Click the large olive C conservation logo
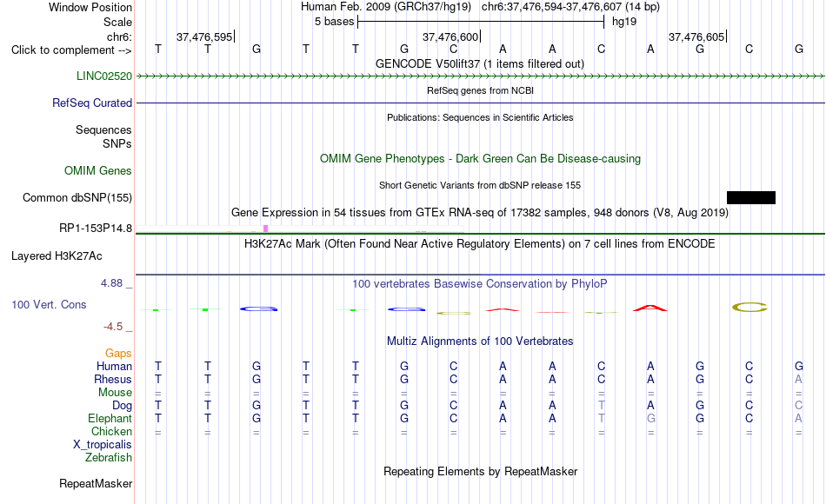Image resolution: width=826 pixels, height=504 pixels. [x=749, y=307]
